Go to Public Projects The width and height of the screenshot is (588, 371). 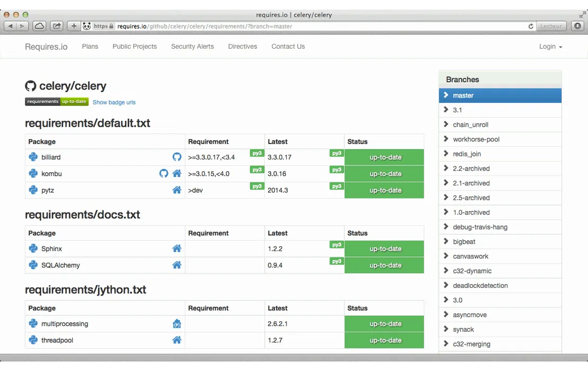[135, 47]
